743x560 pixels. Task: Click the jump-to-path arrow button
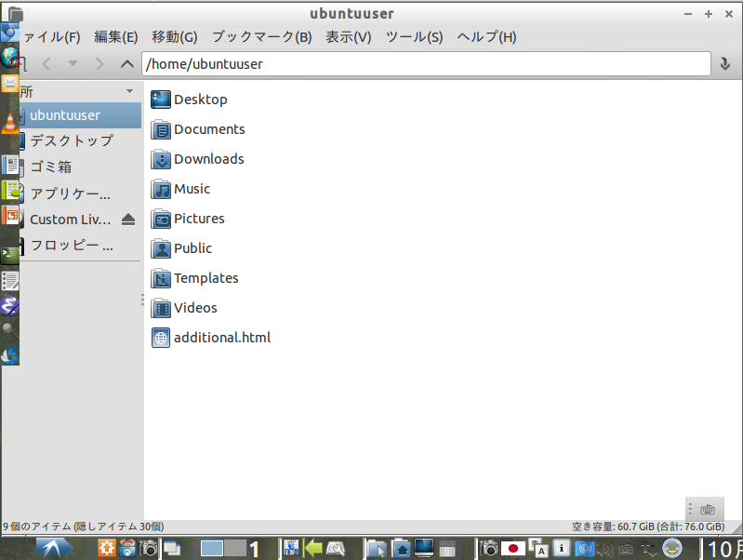click(724, 63)
